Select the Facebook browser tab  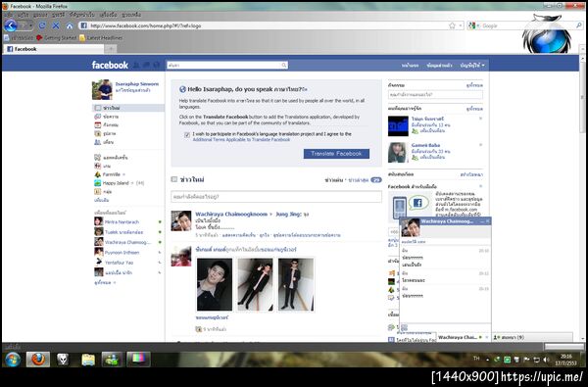point(54,49)
